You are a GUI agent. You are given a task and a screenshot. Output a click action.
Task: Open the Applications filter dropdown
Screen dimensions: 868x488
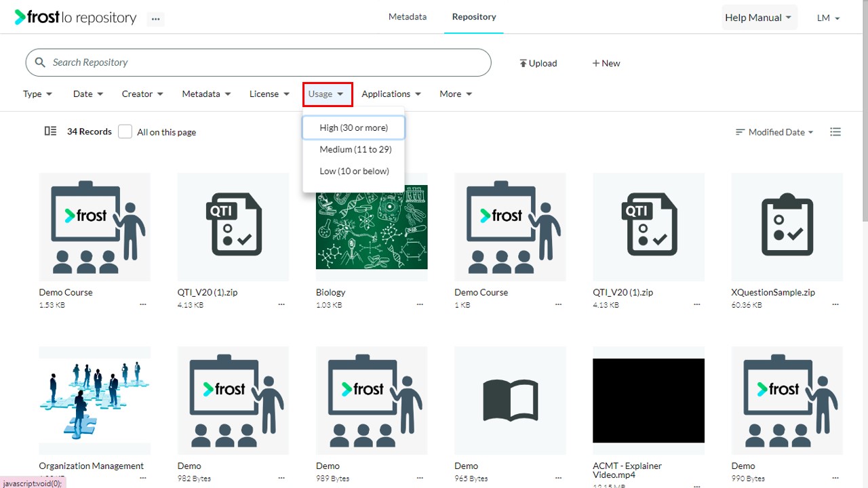click(391, 94)
